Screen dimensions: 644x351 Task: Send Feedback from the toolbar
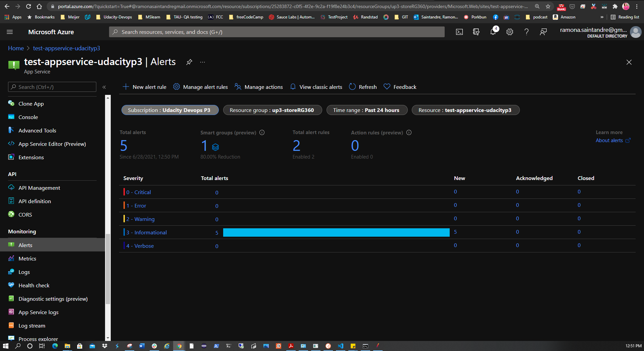[x=400, y=87]
